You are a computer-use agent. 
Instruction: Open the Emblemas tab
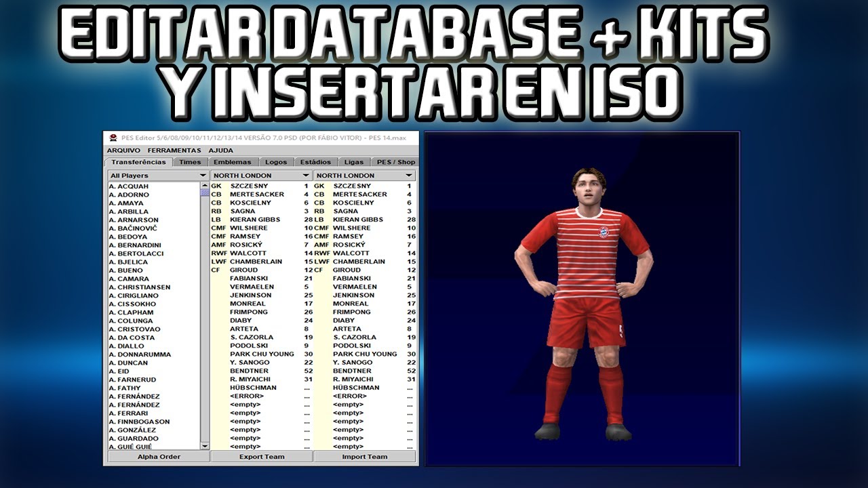(x=232, y=162)
